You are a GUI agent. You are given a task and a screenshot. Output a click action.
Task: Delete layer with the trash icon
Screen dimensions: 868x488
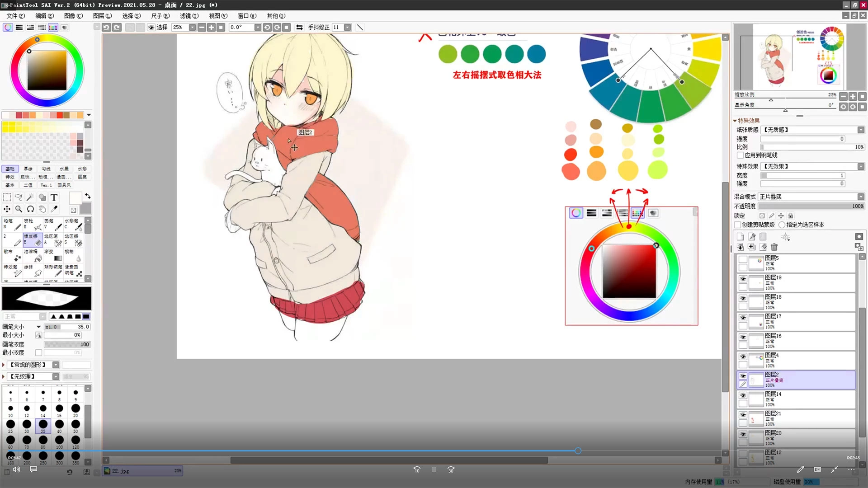coord(774,247)
